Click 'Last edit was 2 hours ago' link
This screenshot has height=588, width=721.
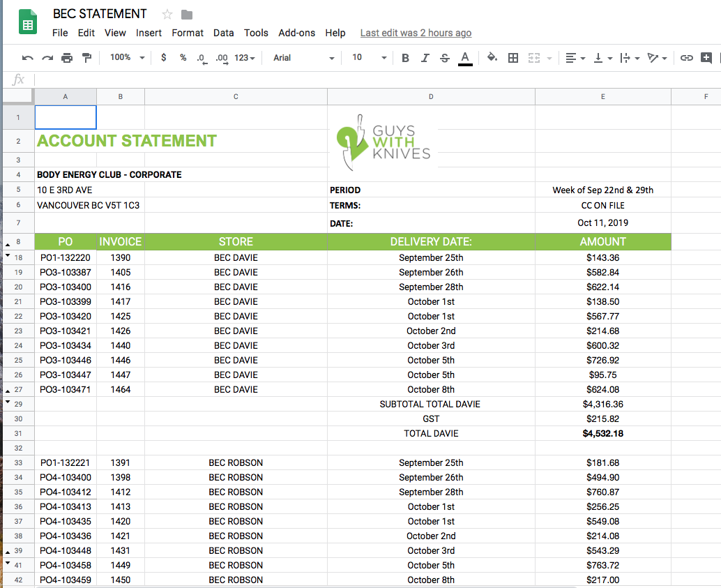(x=416, y=33)
